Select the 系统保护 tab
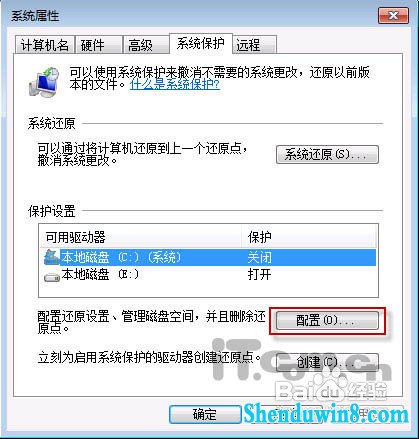Image resolution: width=419 pixels, height=439 pixels. pyautogui.click(x=201, y=43)
